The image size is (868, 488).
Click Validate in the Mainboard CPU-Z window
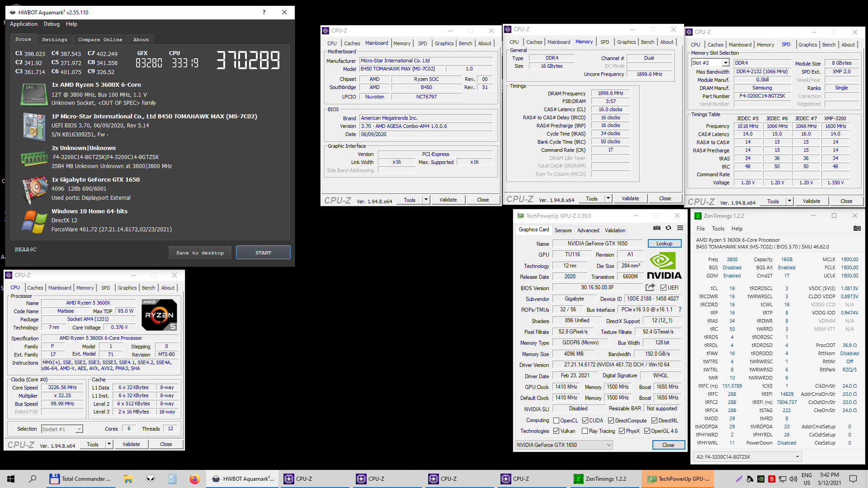[x=448, y=200]
